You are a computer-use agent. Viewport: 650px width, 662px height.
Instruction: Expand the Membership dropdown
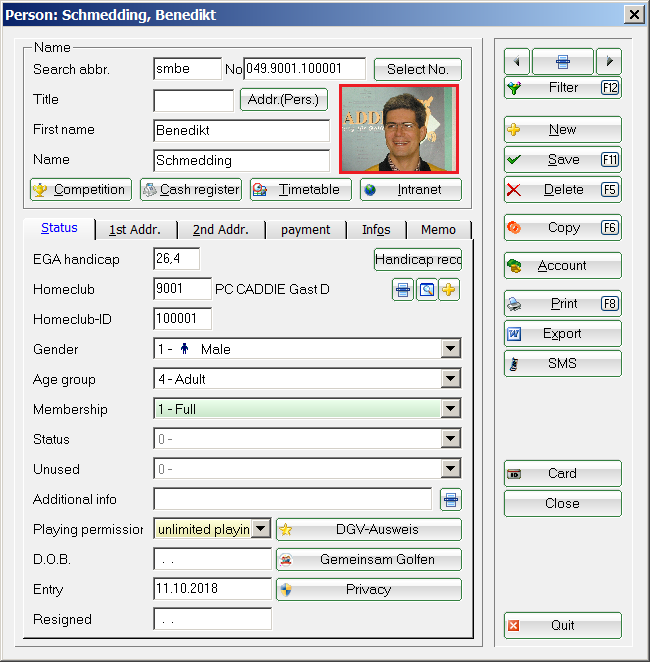tap(450, 409)
